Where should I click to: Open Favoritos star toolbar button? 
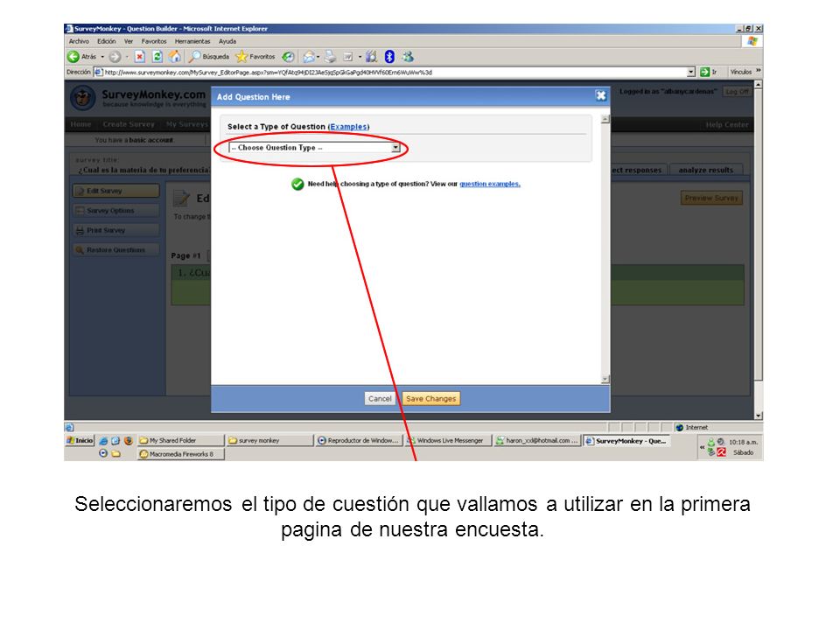(255, 56)
